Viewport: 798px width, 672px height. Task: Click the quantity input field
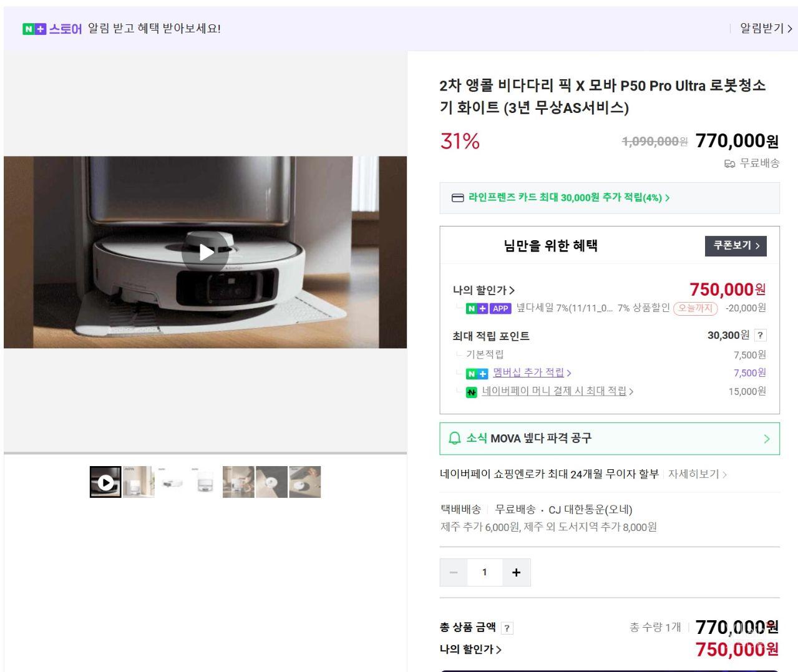pos(484,572)
